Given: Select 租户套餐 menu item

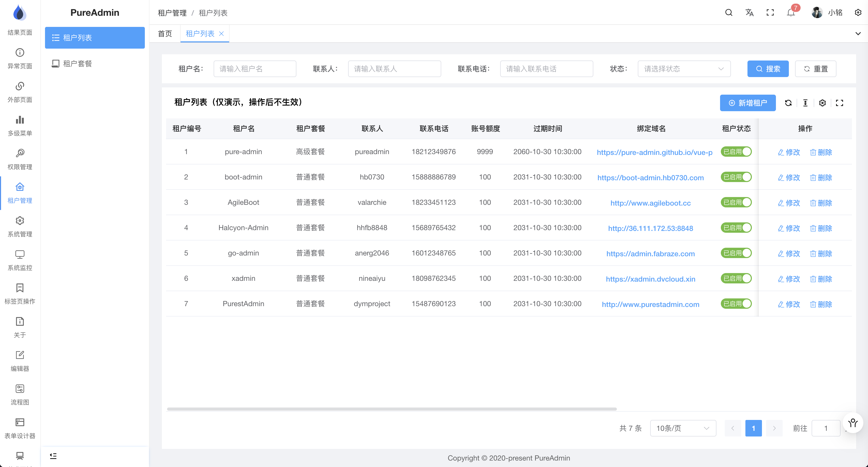Looking at the screenshot, I should (x=78, y=63).
